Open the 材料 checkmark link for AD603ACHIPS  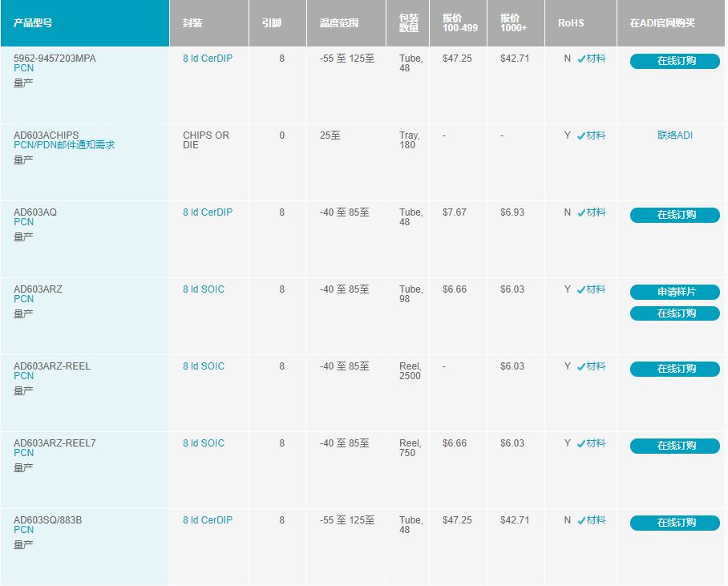click(592, 135)
